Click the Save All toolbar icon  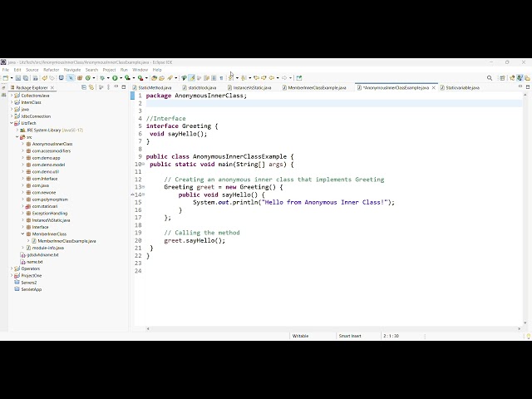tap(26, 78)
